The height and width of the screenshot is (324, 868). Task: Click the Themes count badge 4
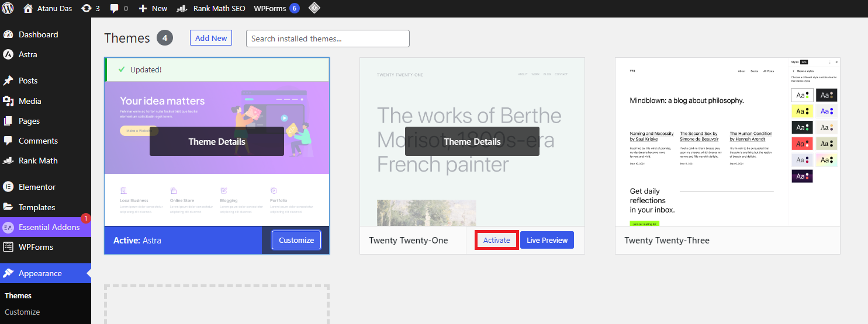[165, 38]
